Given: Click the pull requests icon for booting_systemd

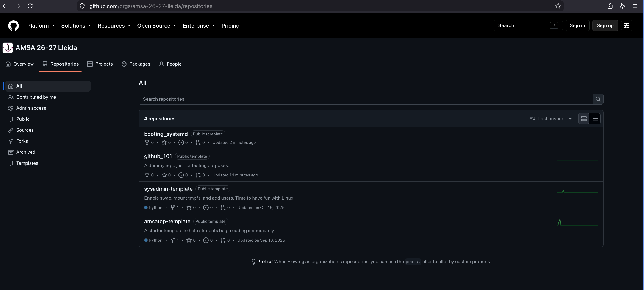Looking at the screenshot, I should 198,142.
